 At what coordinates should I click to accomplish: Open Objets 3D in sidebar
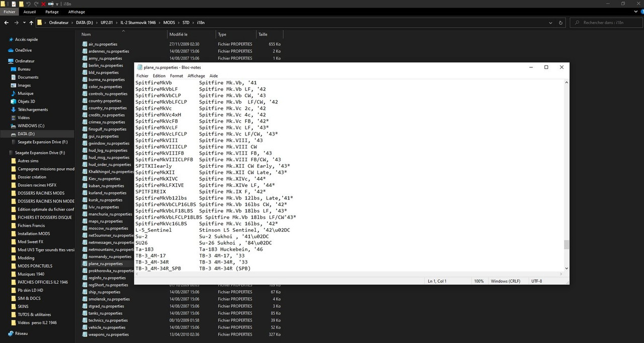pyautogui.click(x=27, y=101)
